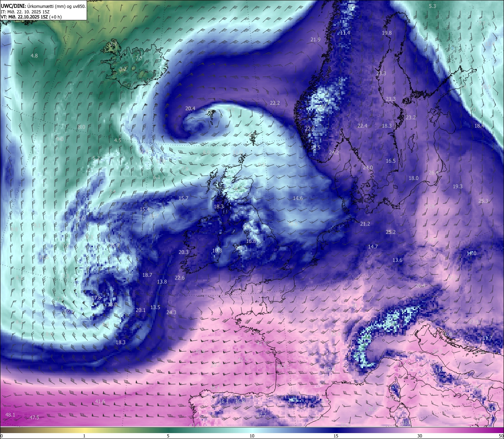Click the UWC/DINI Úrkomumætti title text

tap(43, 6)
